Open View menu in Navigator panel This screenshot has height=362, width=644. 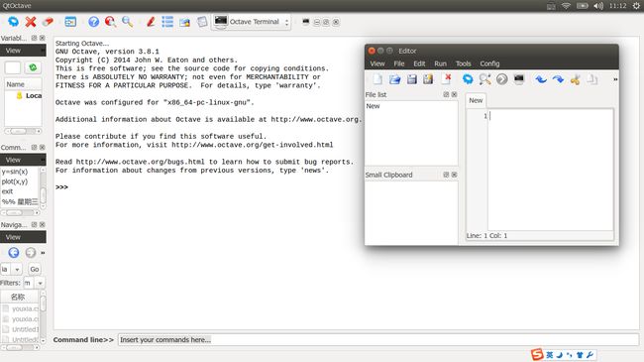click(13, 237)
